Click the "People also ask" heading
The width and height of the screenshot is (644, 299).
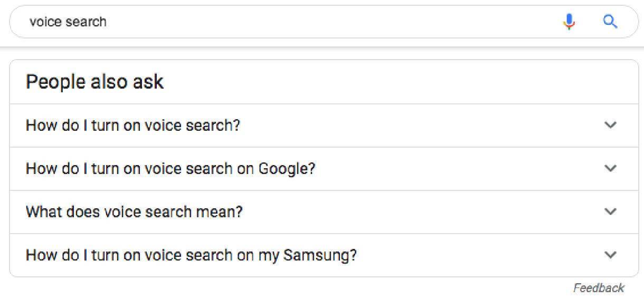click(x=94, y=82)
